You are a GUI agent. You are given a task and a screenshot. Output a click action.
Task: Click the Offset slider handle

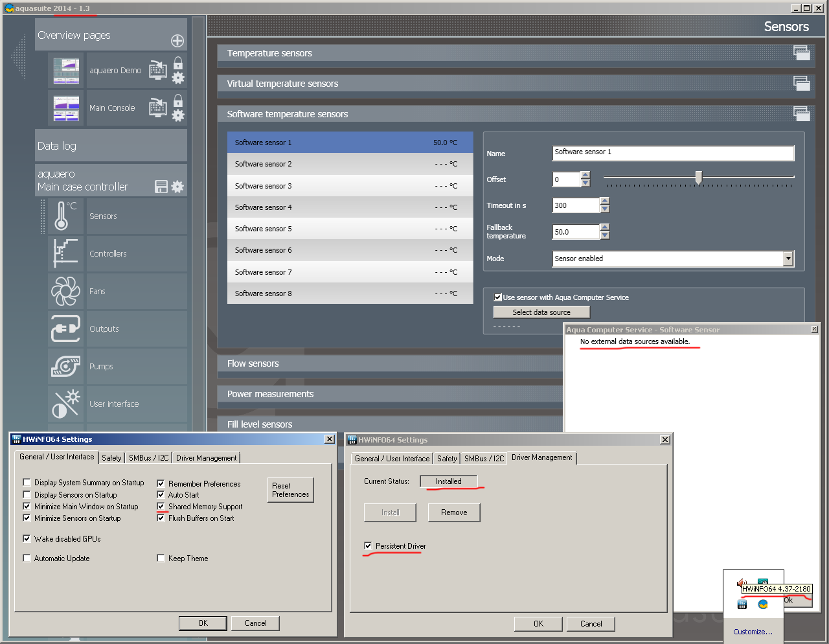pyautogui.click(x=698, y=178)
